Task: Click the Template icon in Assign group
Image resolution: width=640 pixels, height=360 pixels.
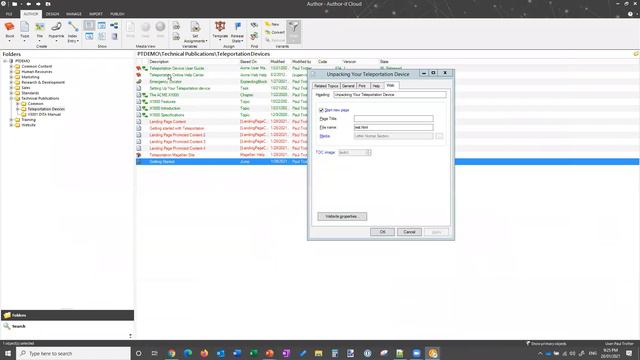Action: pyautogui.click(x=220, y=27)
